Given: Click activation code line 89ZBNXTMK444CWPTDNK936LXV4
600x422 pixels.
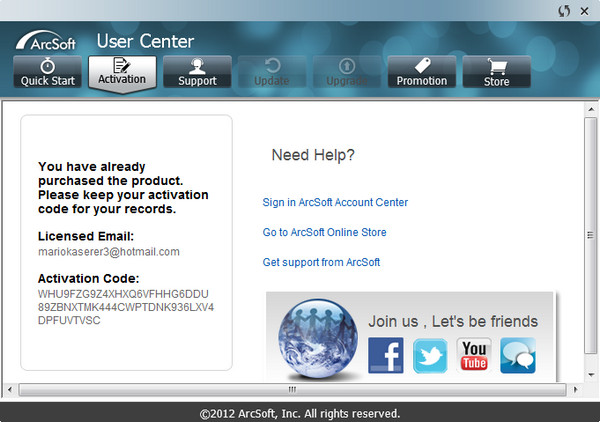Looking at the screenshot, I should coord(126,307).
